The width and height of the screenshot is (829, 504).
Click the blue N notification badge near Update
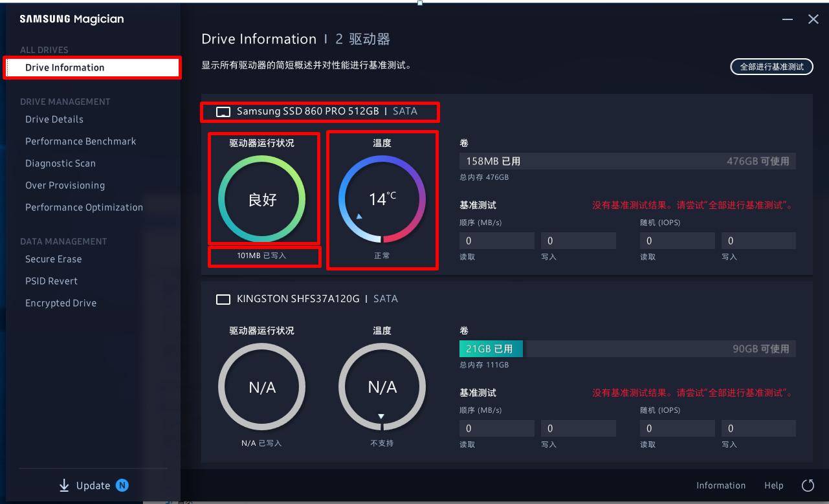(x=121, y=485)
